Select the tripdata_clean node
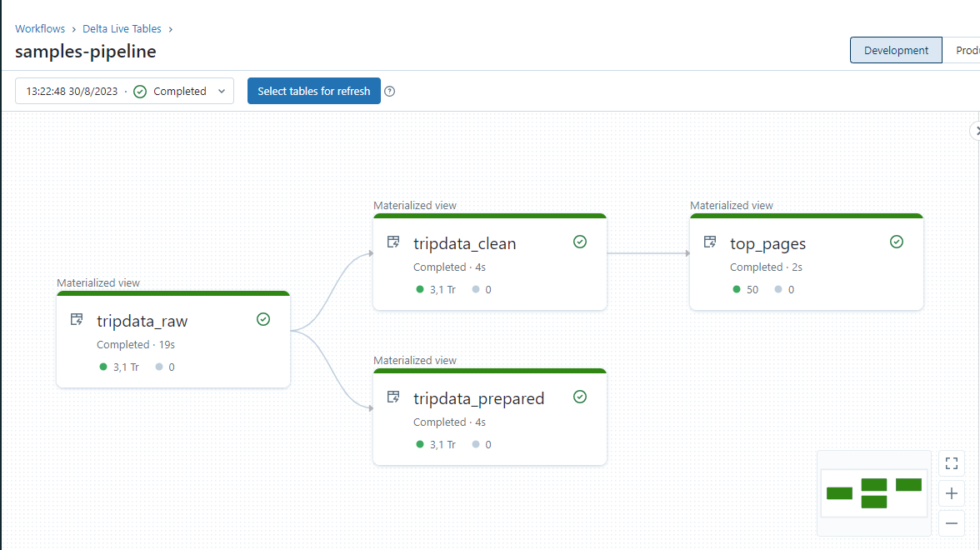The height and width of the screenshot is (550, 980). pyautogui.click(x=464, y=244)
